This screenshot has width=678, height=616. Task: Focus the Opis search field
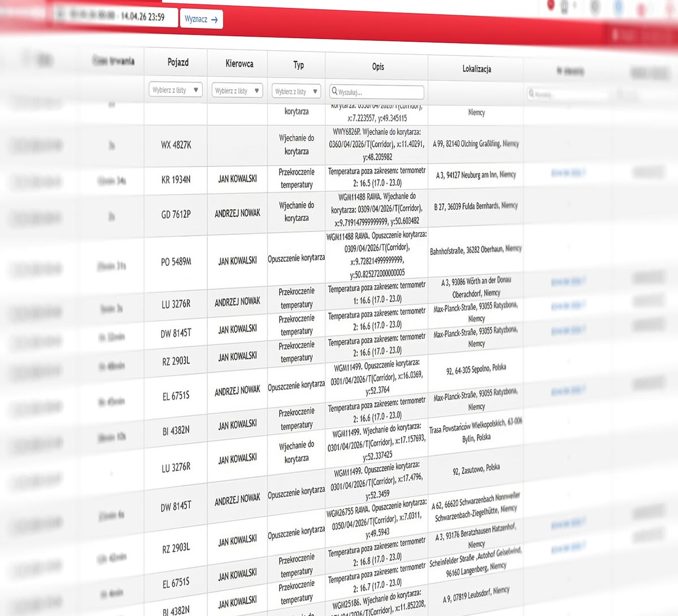(x=377, y=92)
